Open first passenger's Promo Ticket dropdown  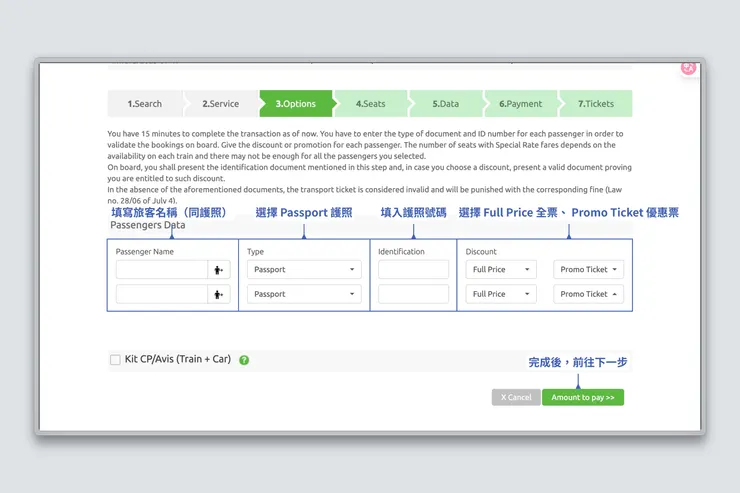click(x=589, y=269)
